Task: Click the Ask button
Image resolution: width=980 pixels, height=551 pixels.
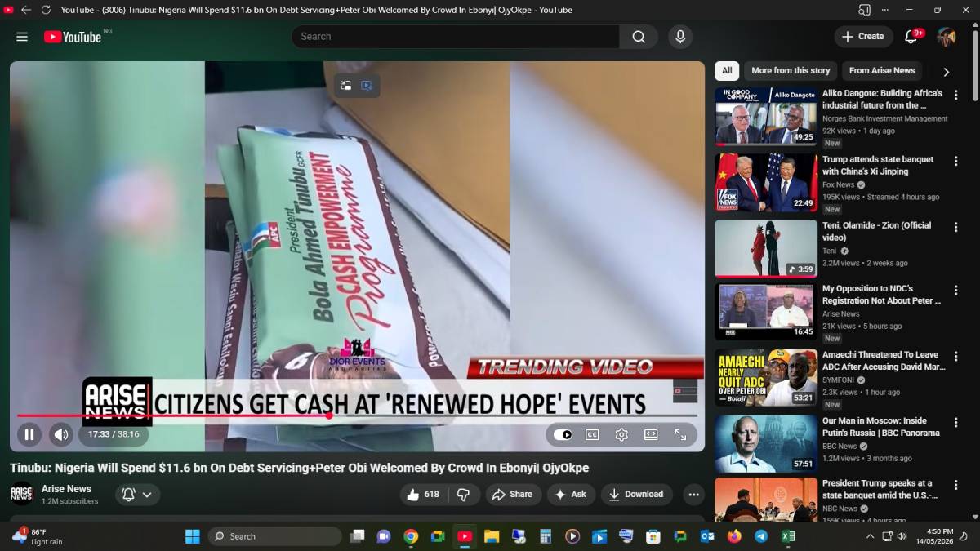Action: click(x=571, y=494)
